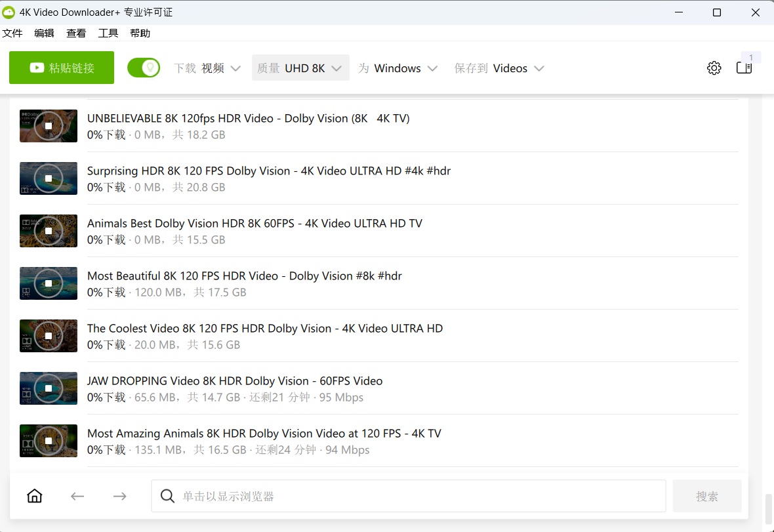Click status text 共 18.2 GB
Screen dimensions: 774x532
[x=199, y=134]
